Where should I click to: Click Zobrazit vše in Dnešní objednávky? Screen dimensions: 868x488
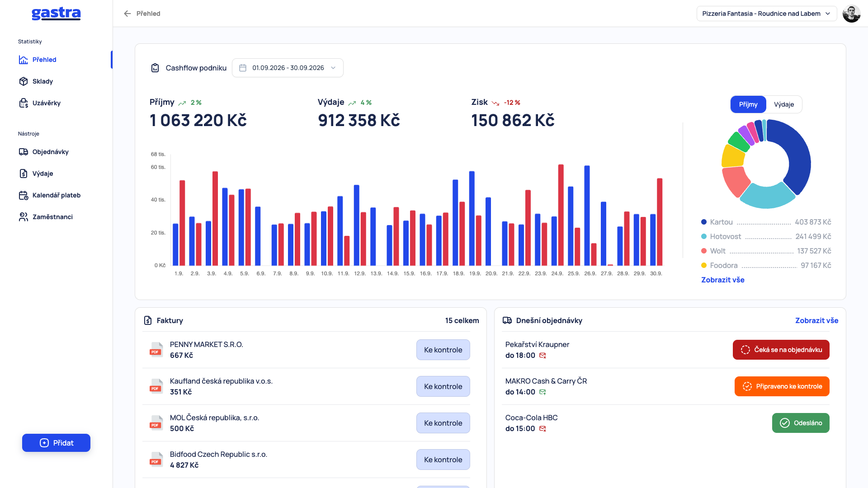point(816,320)
